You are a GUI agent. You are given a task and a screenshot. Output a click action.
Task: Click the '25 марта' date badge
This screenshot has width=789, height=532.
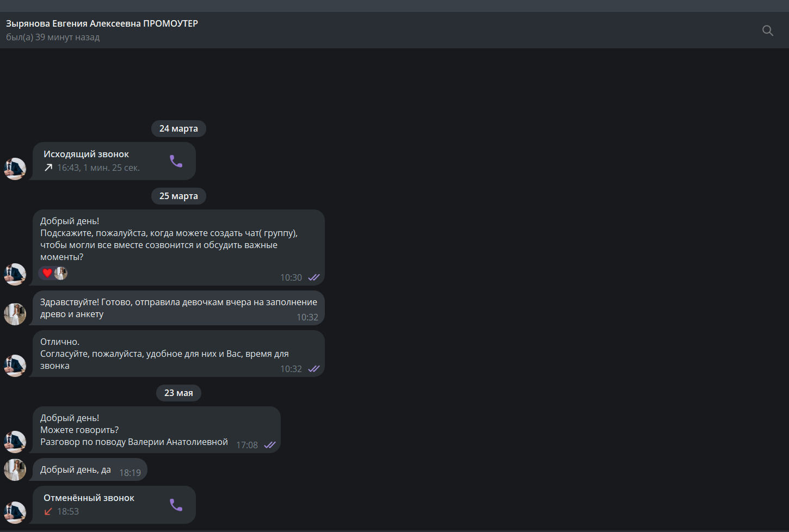coord(178,196)
